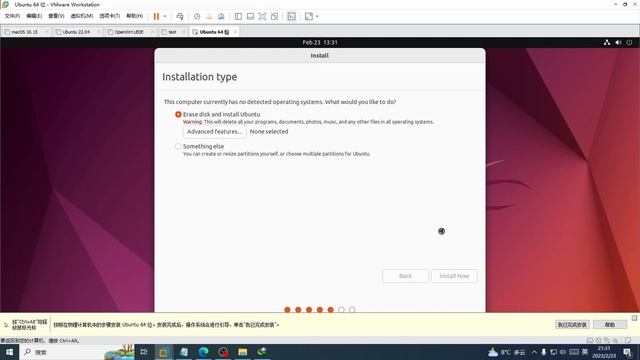Open the console view icon
The image size is (640, 360).
coord(291,16)
